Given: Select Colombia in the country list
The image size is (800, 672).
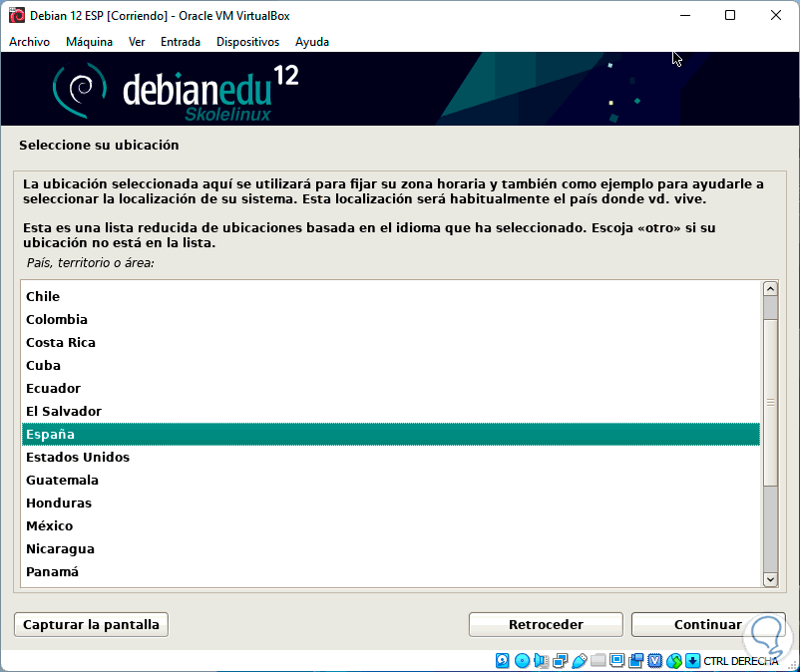Looking at the screenshot, I should (x=391, y=320).
